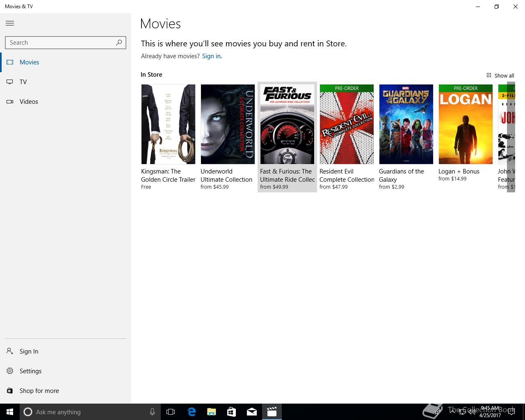Follow the 'Sign in.' link
525x420 pixels.
(x=212, y=56)
